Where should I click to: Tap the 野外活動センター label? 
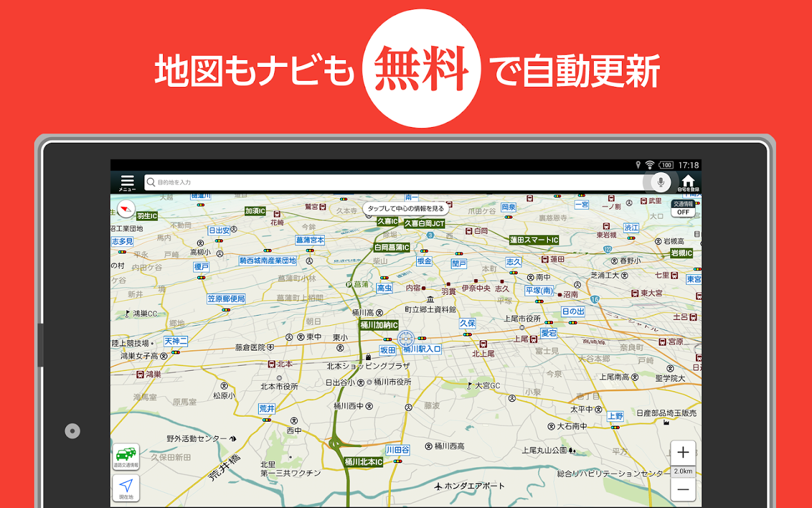pyautogui.click(x=201, y=439)
